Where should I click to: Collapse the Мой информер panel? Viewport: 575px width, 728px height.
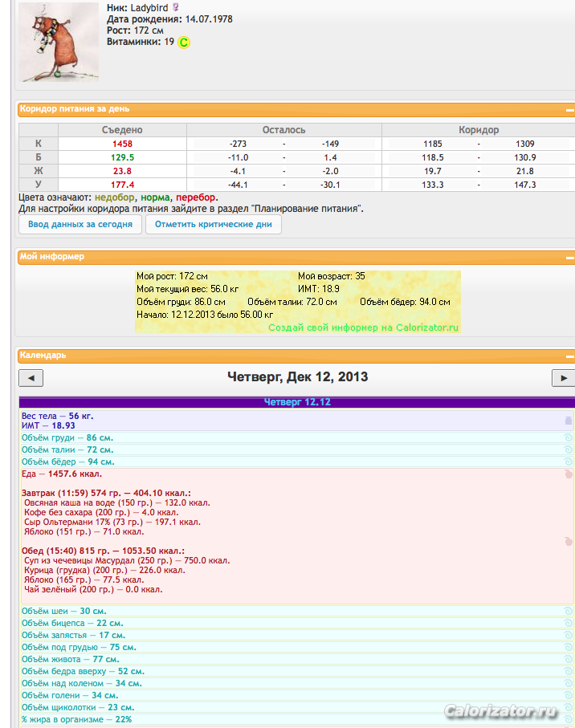(570, 258)
